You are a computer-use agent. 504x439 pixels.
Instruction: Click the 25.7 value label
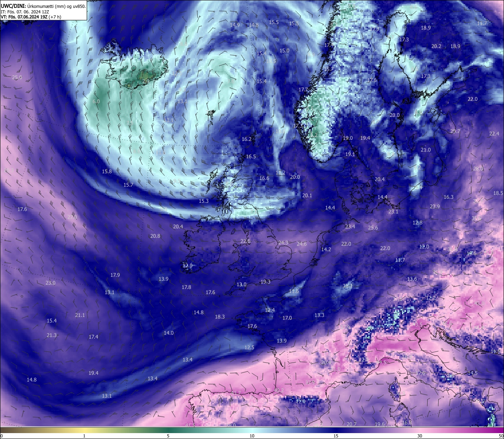pos(455,131)
